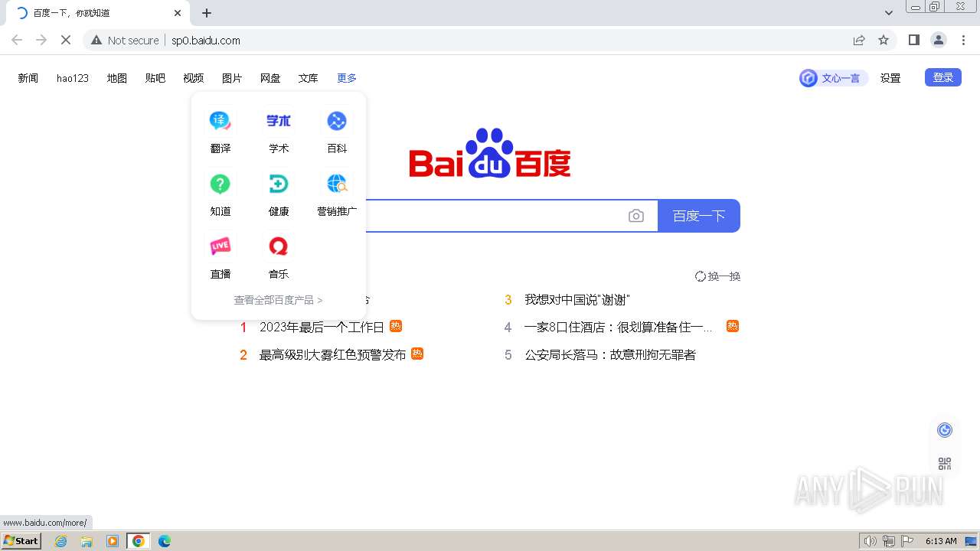Open Chrome three-dot menu
The image size is (980, 551).
coord(963,40)
